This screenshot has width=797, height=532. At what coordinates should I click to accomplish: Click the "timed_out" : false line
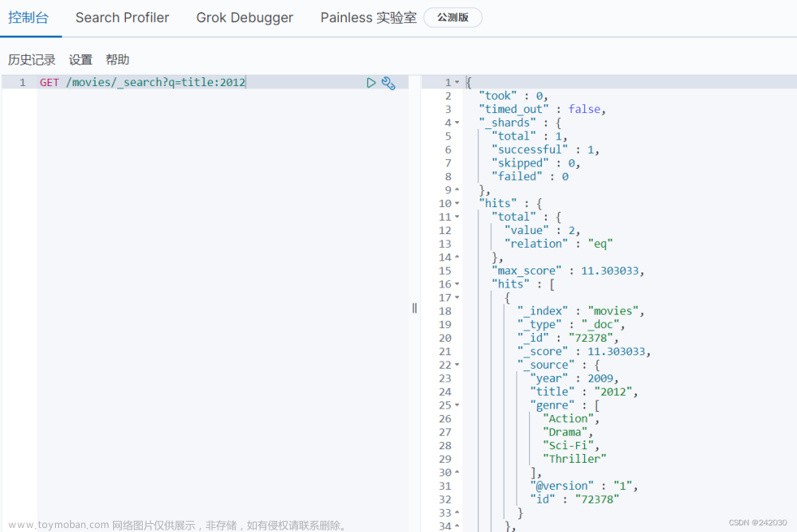(542, 109)
